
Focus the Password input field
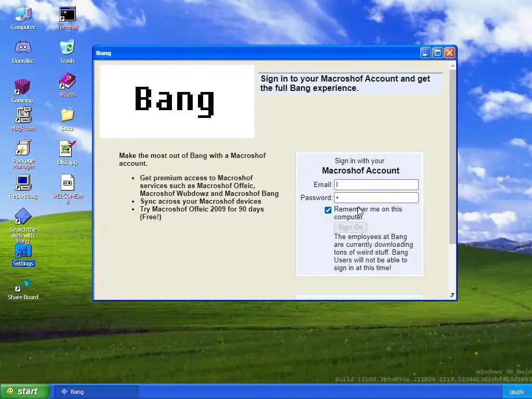pyautogui.click(x=376, y=197)
